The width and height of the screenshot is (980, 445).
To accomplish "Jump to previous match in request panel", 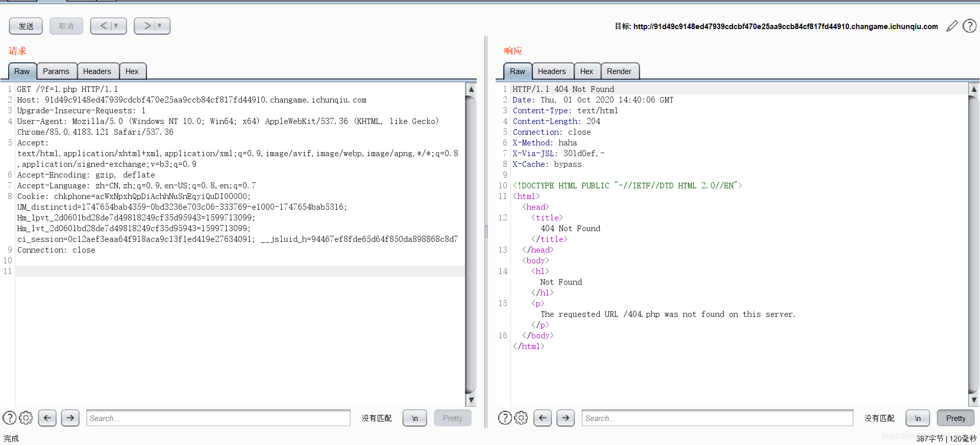I will (x=47, y=418).
